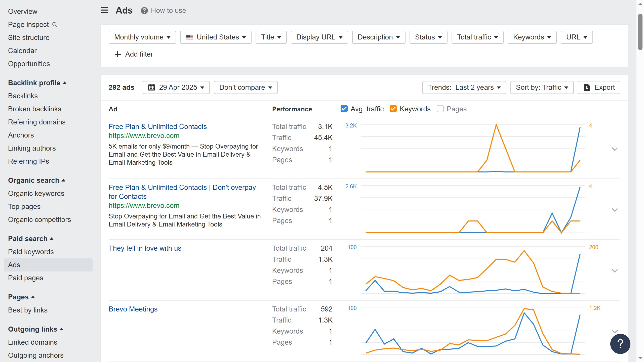Enable the Pages chart checkbox
The image size is (644, 362).
pos(440,109)
